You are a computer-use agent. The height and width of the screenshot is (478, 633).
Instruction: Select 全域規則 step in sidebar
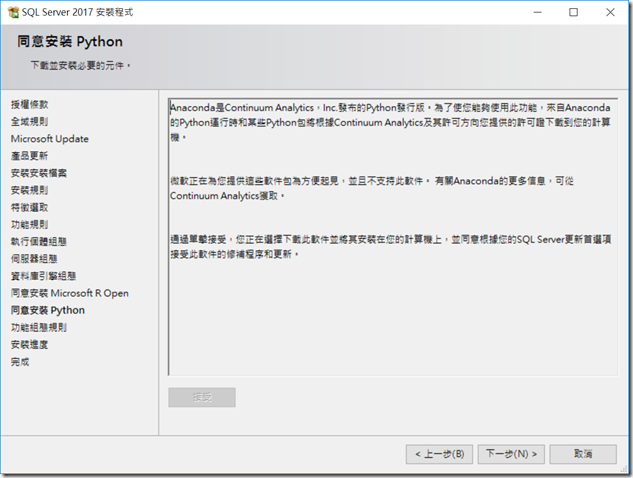click(29, 122)
